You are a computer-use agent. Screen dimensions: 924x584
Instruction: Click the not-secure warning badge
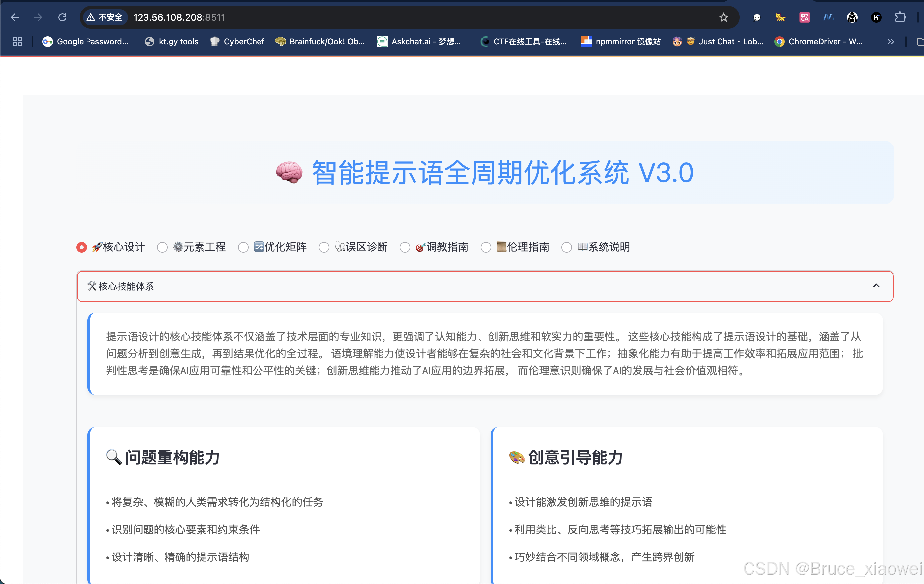[105, 17]
